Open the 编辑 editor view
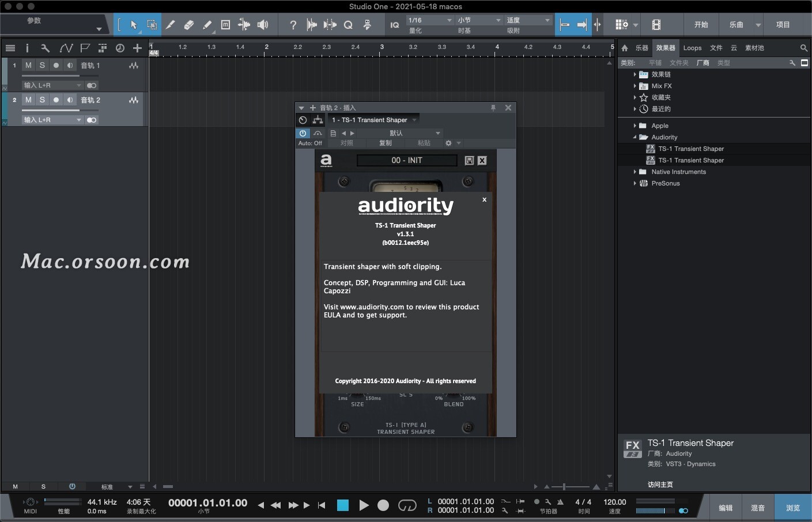The width and height of the screenshot is (812, 522). click(726, 508)
